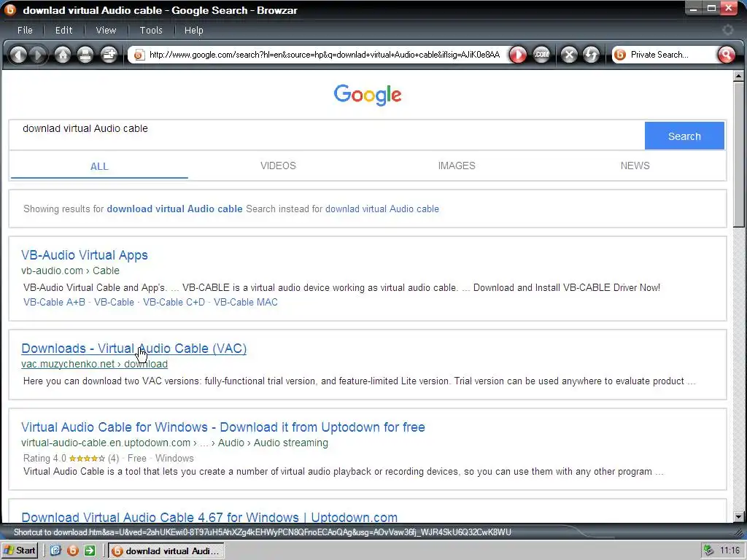Click the page icon in the address bar

pyautogui.click(x=139, y=55)
